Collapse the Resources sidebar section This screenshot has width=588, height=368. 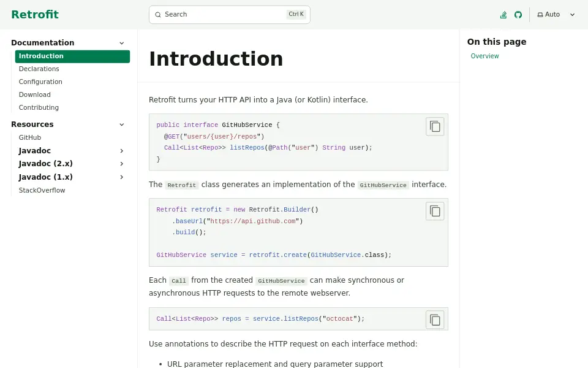121,125
